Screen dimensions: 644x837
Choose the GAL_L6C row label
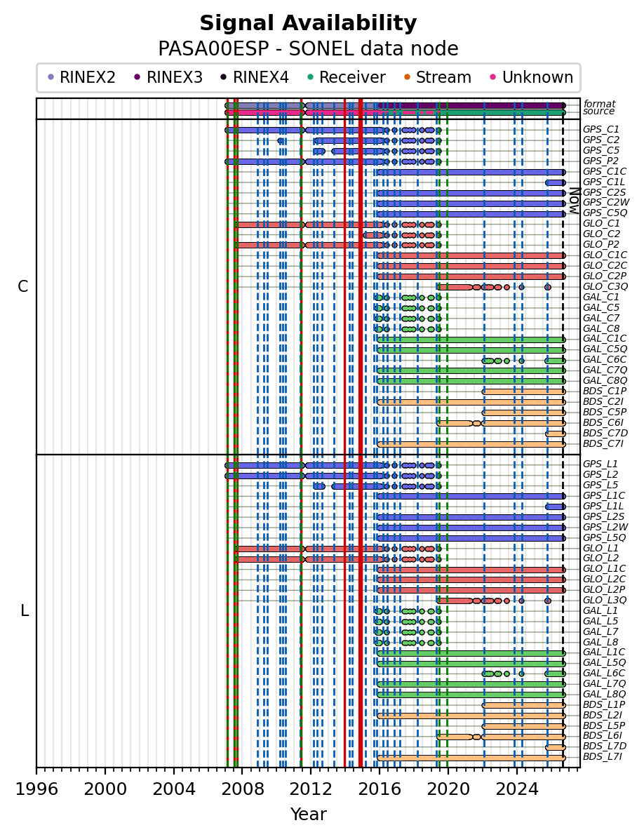pyautogui.click(x=604, y=673)
